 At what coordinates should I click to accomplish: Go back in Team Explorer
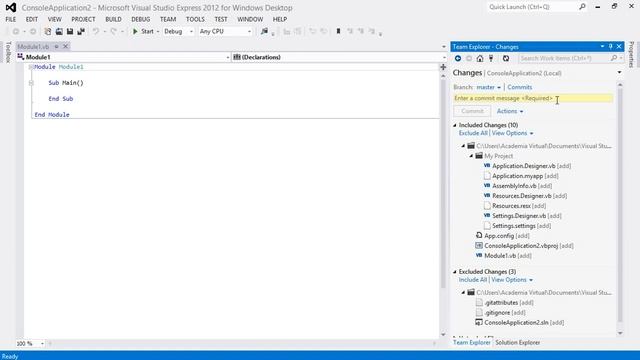pyautogui.click(x=458, y=58)
